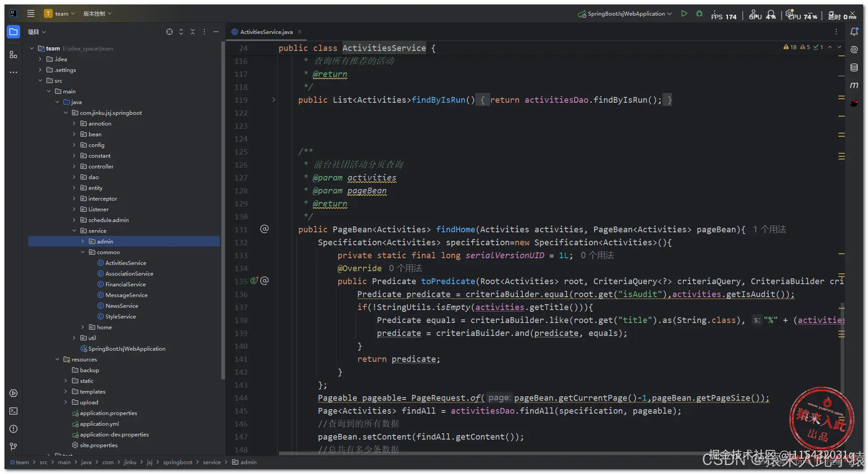Click CPU 74% performance indicator
868x474 pixels.
pyautogui.click(x=802, y=16)
